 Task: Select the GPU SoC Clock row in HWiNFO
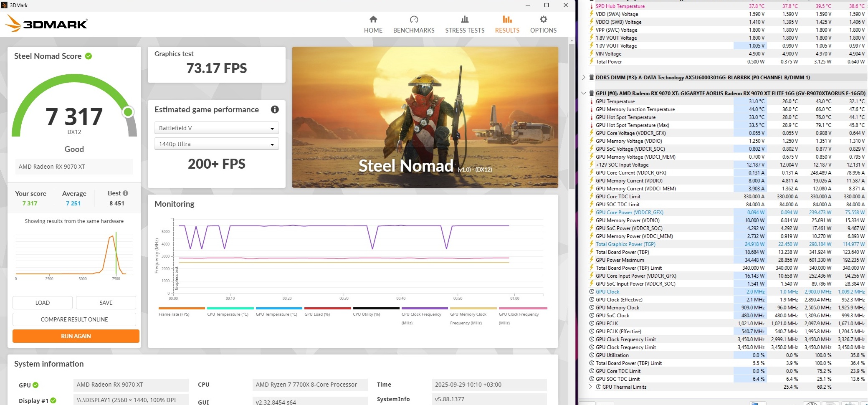tap(727, 316)
